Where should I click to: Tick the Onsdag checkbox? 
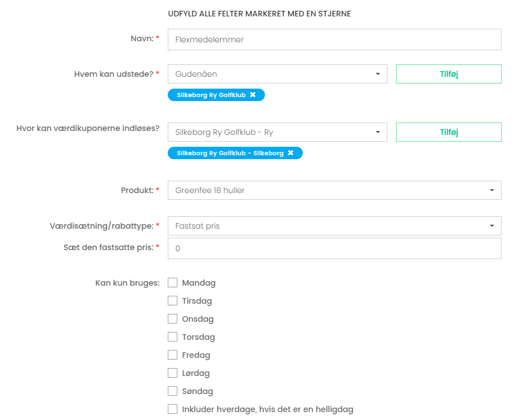pyautogui.click(x=172, y=319)
